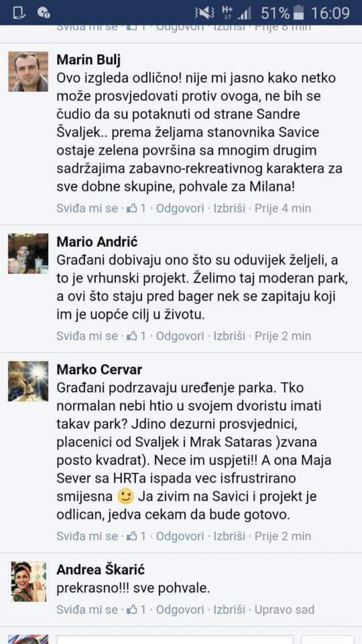The width and height of the screenshot is (362, 644).
Task: Tap the signal strength icon in status bar
Action: point(245,13)
